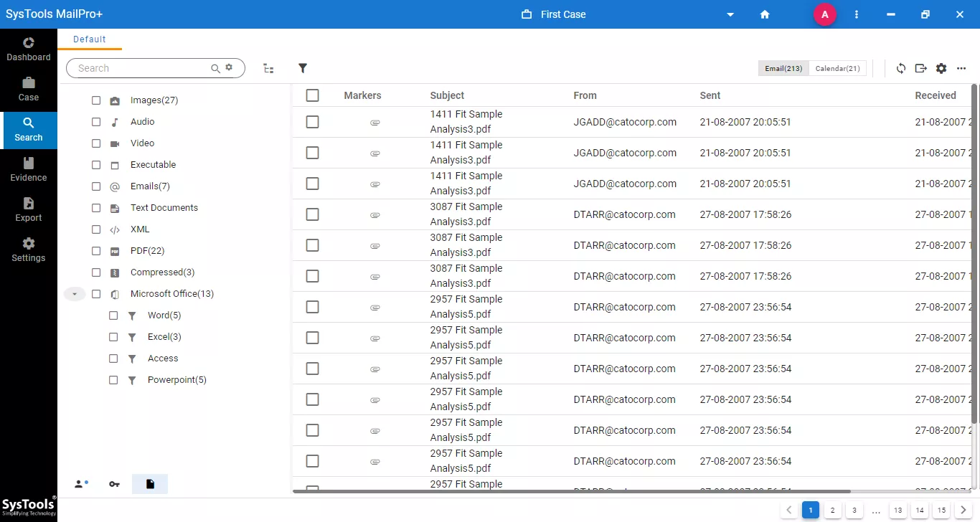The width and height of the screenshot is (980, 522).
Task: Tick the PDF(22) checkbox
Action: [96, 251]
